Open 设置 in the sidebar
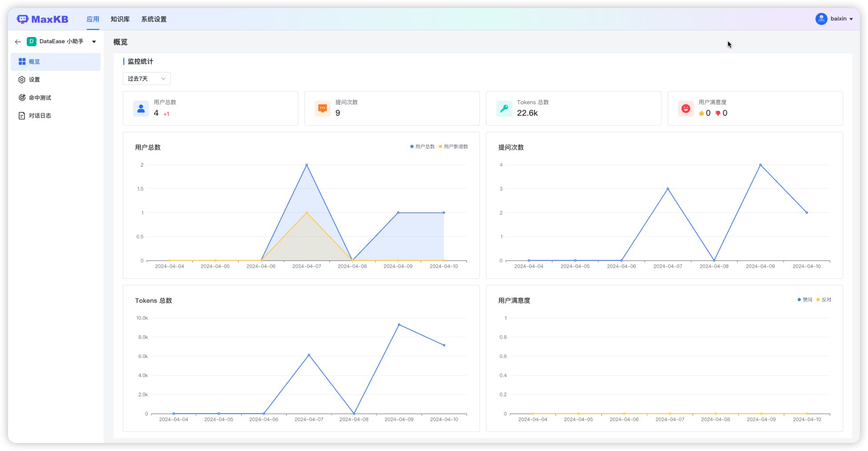 (x=56, y=80)
